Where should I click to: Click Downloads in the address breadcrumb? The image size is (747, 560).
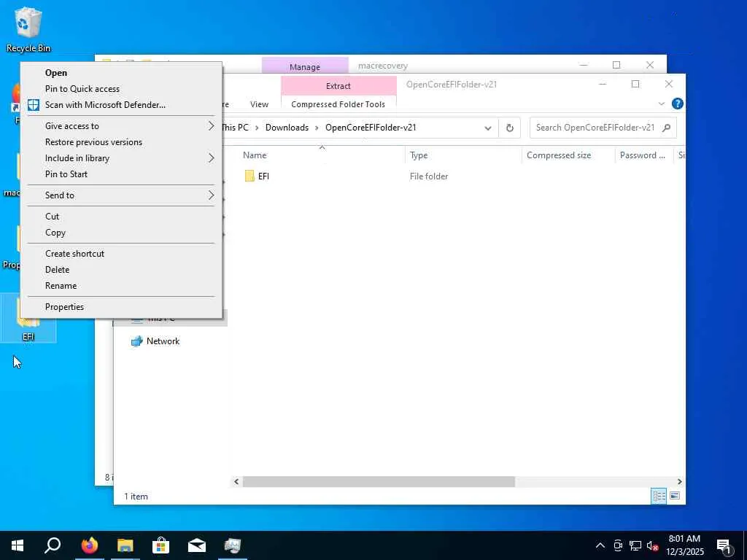(x=287, y=128)
